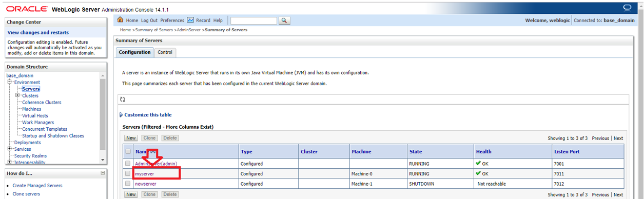
Task: Toggle the select-all header checkbox
Action: tap(128, 152)
